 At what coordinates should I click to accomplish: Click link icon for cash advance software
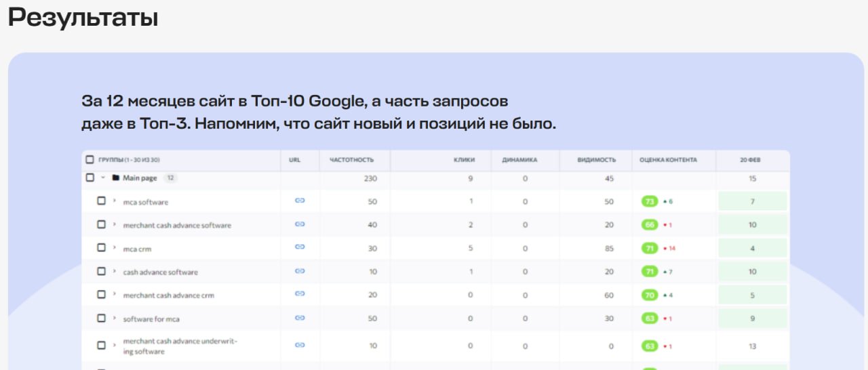300,271
